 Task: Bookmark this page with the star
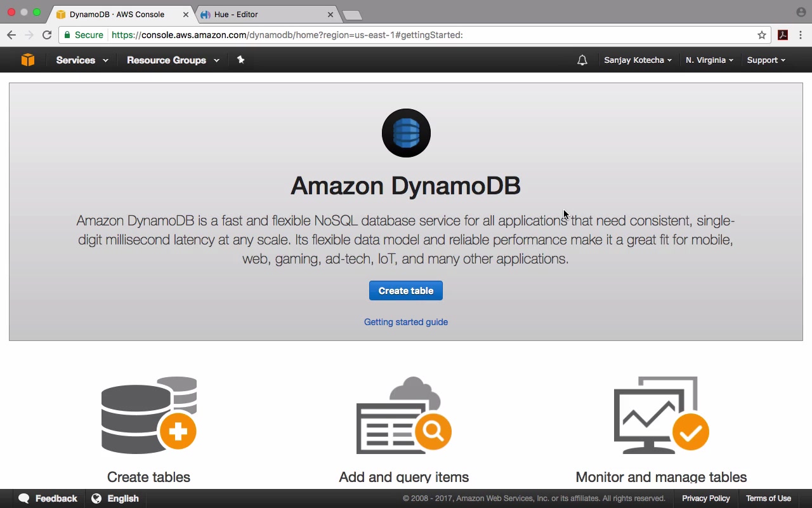(x=762, y=35)
